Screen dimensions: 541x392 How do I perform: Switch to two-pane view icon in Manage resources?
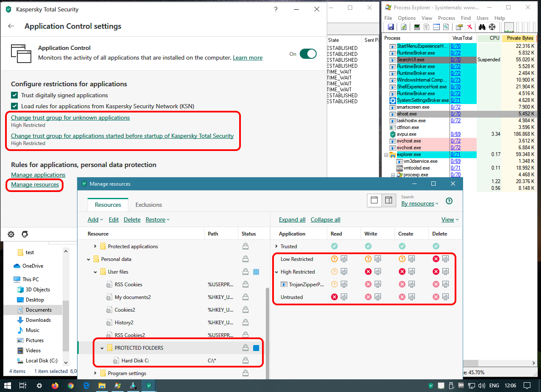(x=389, y=200)
